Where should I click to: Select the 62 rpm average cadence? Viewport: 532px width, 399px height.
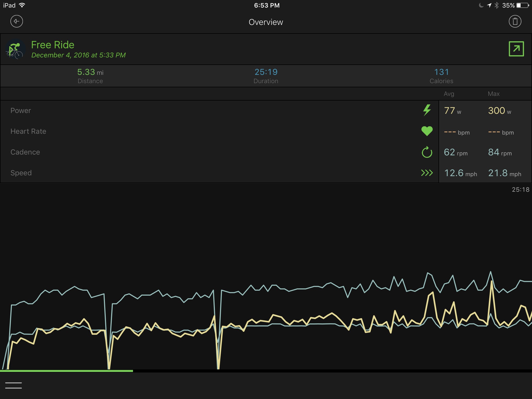click(456, 152)
